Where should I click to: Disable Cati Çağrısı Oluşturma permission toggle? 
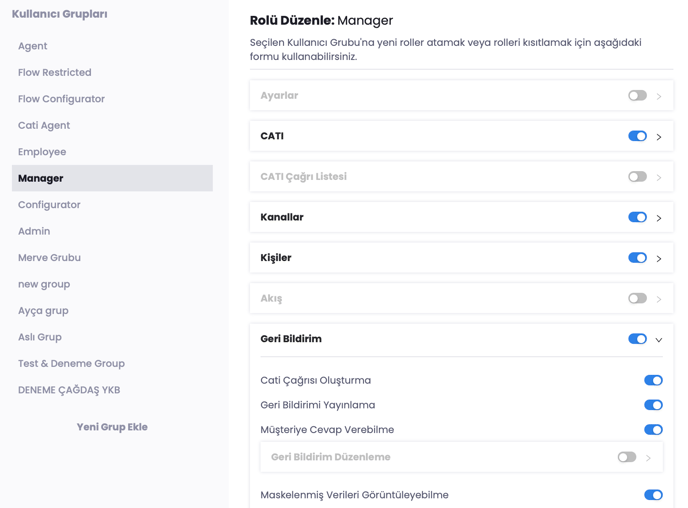coord(653,380)
